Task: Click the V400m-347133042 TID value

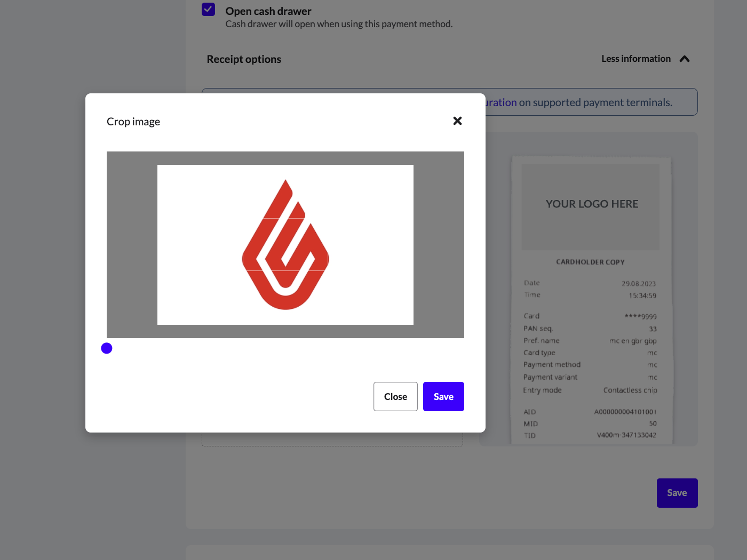Action: click(626, 435)
